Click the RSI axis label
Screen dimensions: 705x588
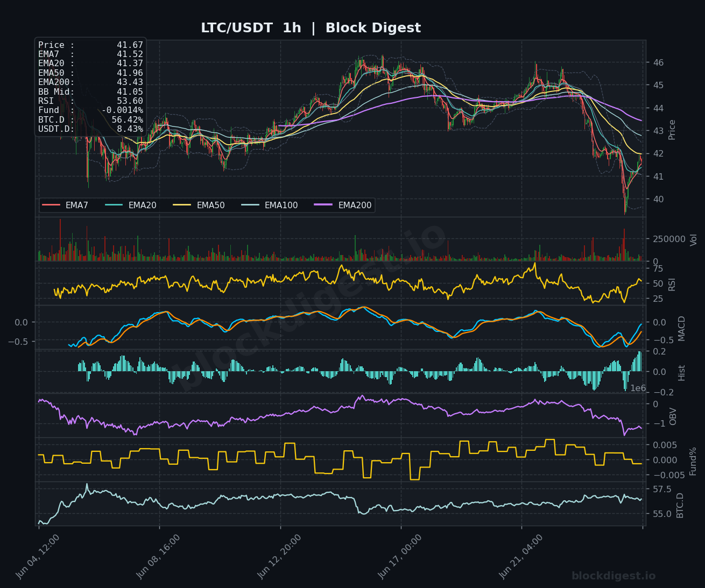(672, 284)
